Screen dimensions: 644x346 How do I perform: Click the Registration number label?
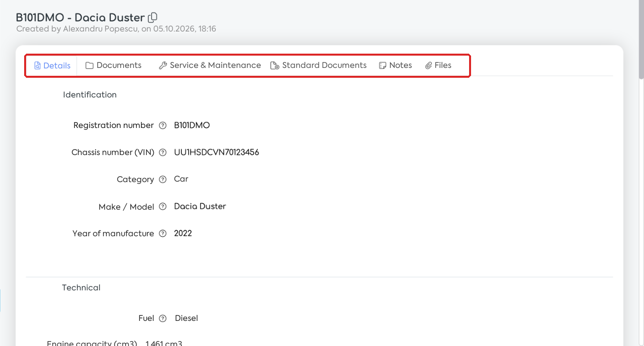tap(113, 126)
